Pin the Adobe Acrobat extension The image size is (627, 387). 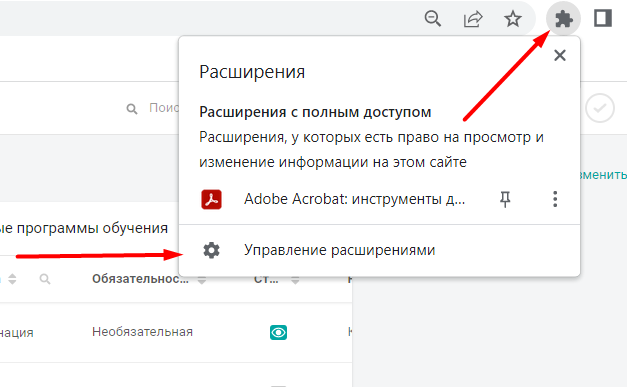[x=505, y=199]
